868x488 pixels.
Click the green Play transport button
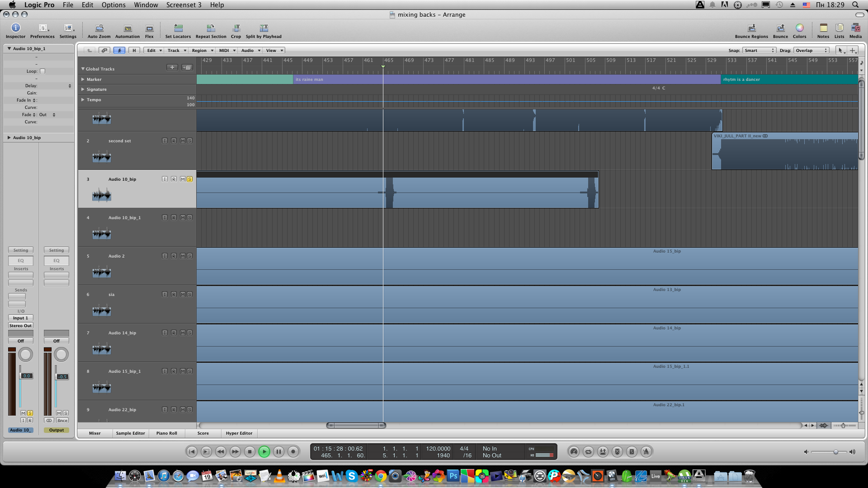coord(264,451)
